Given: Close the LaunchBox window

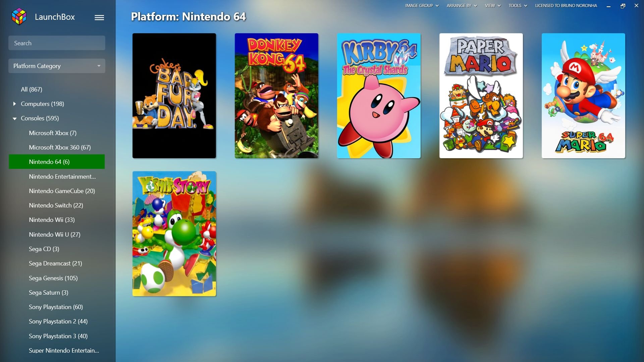Looking at the screenshot, I should pos(636,6).
